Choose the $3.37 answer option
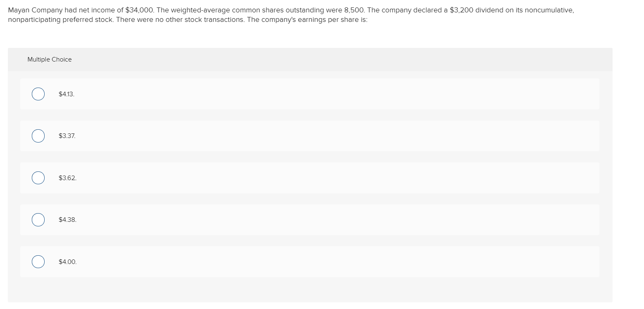Image resolution: width=644 pixels, height=309 pixels. tap(66, 135)
